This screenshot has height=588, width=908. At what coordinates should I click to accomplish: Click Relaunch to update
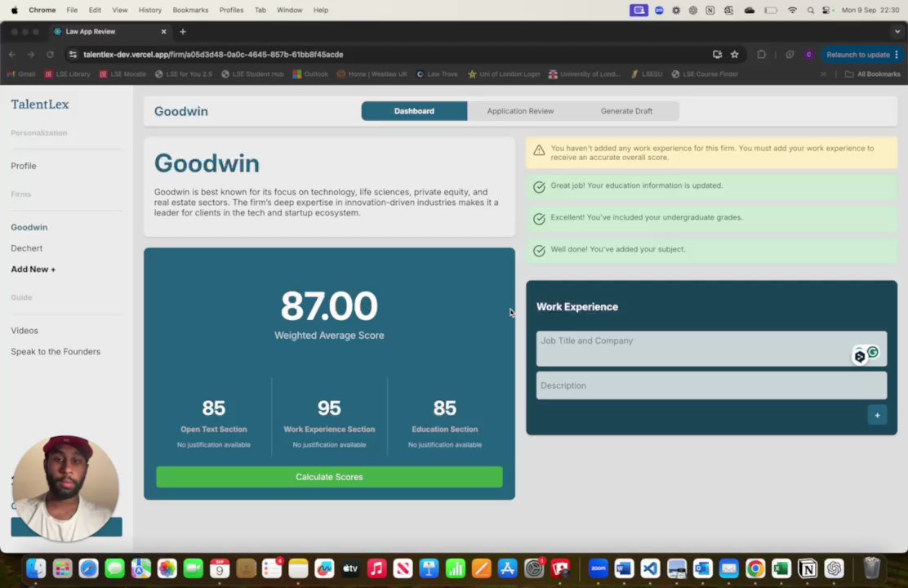click(858, 55)
